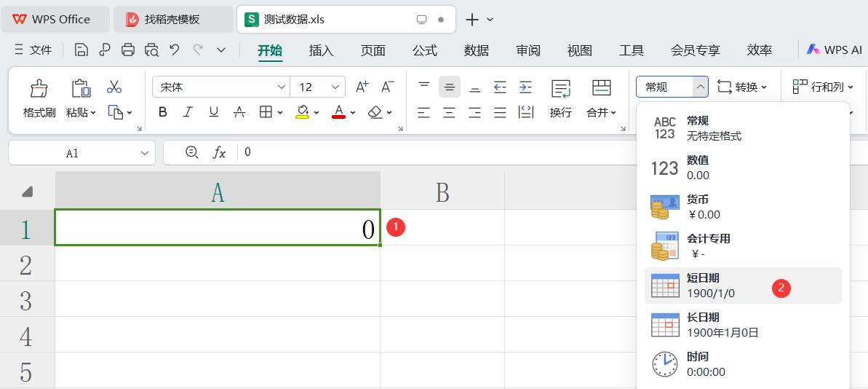The width and height of the screenshot is (868, 389).
Task: Toggle Strikethrough formatting
Action: pos(239,112)
